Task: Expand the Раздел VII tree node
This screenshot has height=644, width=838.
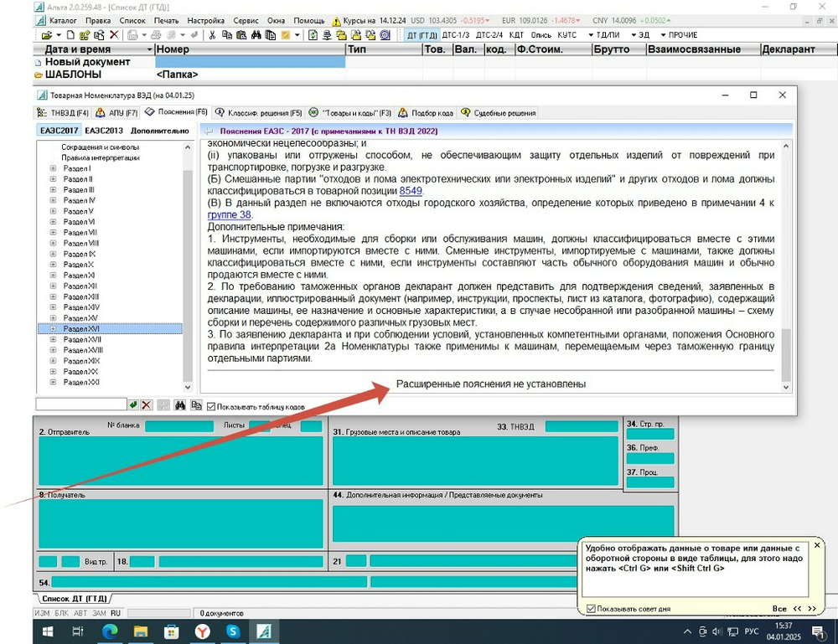Action: click(x=53, y=232)
